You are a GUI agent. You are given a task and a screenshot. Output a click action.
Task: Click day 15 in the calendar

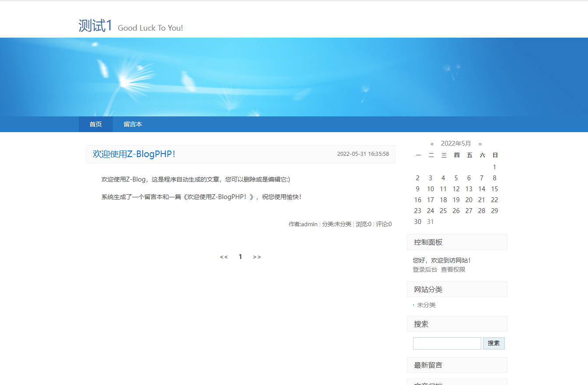point(494,189)
